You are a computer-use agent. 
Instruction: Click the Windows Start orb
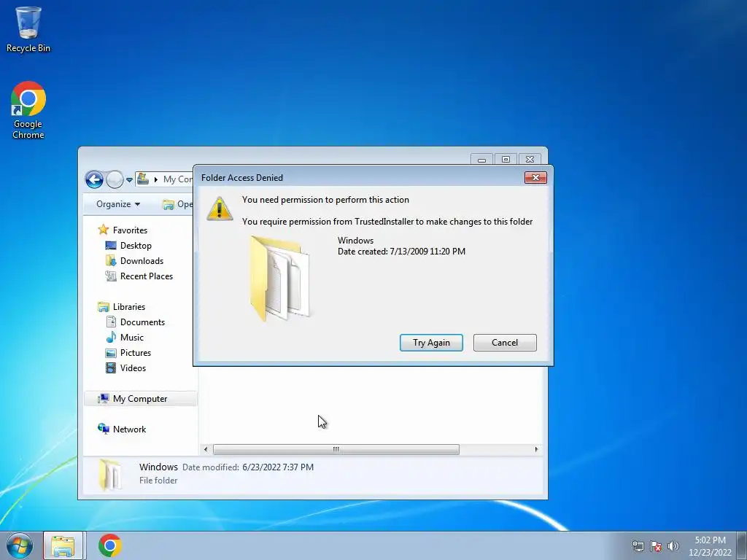19,545
